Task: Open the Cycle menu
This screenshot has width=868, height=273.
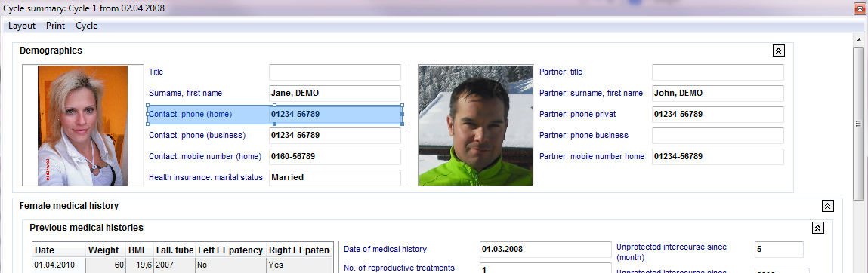Action: pyautogui.click(x=86, y=26)
